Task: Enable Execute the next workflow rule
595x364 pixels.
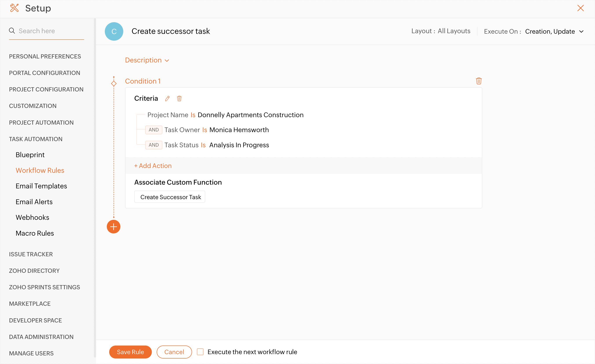Action: tap(200, 352)
